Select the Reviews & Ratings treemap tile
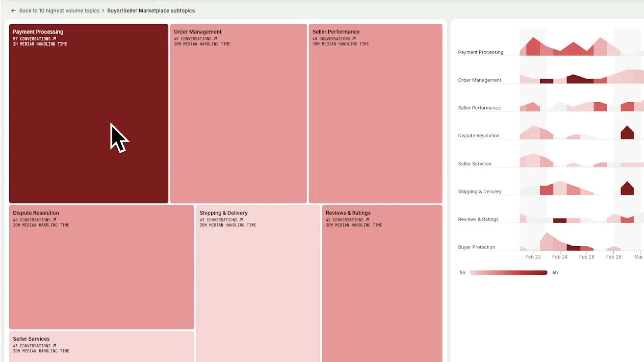 (x=382, y=284)
